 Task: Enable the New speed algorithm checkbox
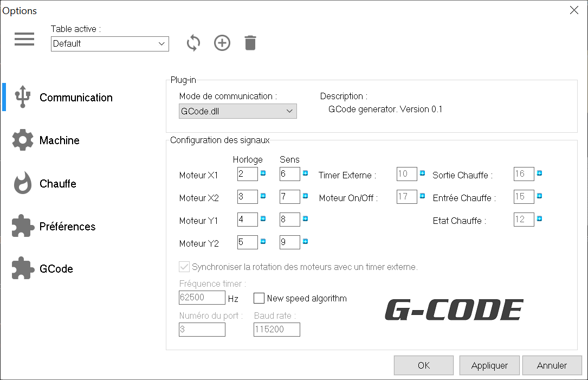[x=259, y=298]
